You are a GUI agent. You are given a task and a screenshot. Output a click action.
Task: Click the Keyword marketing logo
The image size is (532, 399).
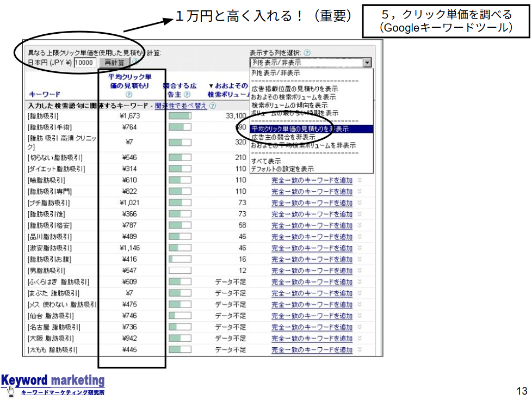tap(53, 384)
